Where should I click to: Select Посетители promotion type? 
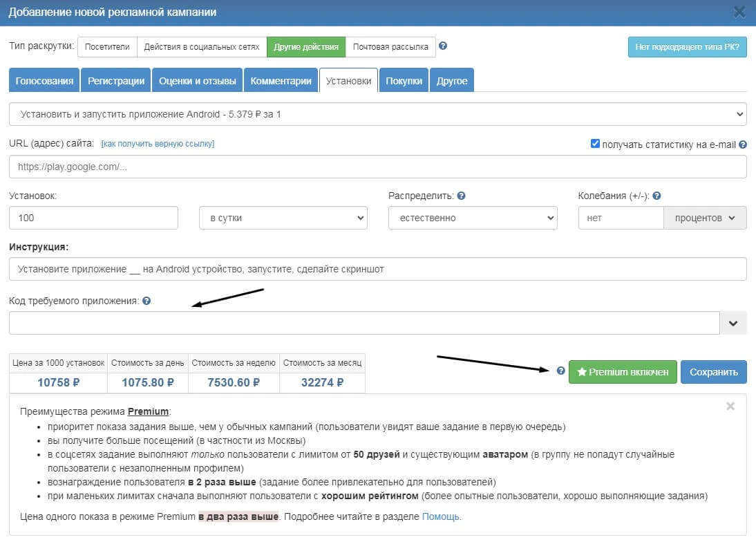(107, 47)
